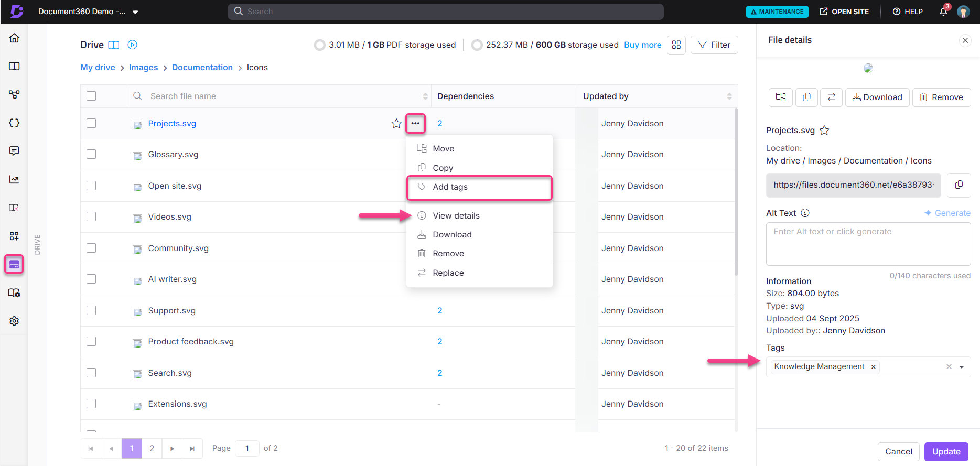Screen dimensions: 980x466
Task: Open the Analytics chart icon in the sidebar
Action: pos(14,179)
